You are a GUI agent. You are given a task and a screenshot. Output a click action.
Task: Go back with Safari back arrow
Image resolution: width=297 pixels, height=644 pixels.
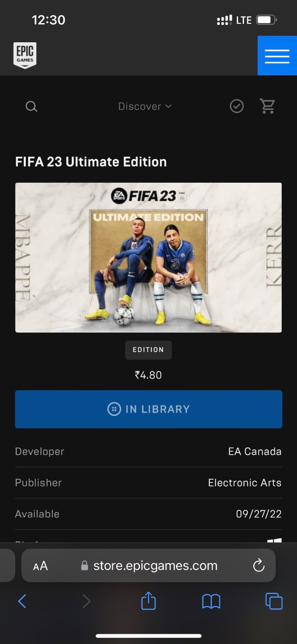point(23,602)
